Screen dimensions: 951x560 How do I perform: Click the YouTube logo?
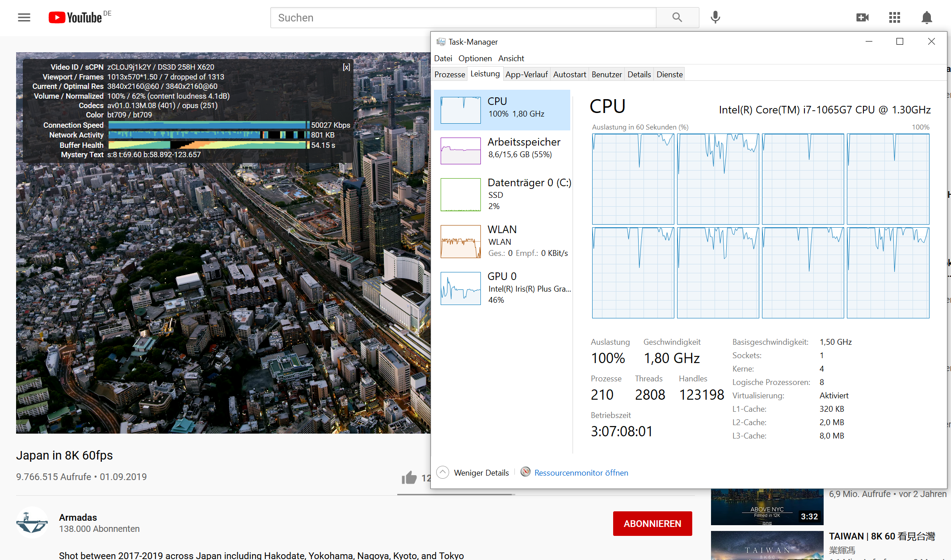click(x=76, y=17)
